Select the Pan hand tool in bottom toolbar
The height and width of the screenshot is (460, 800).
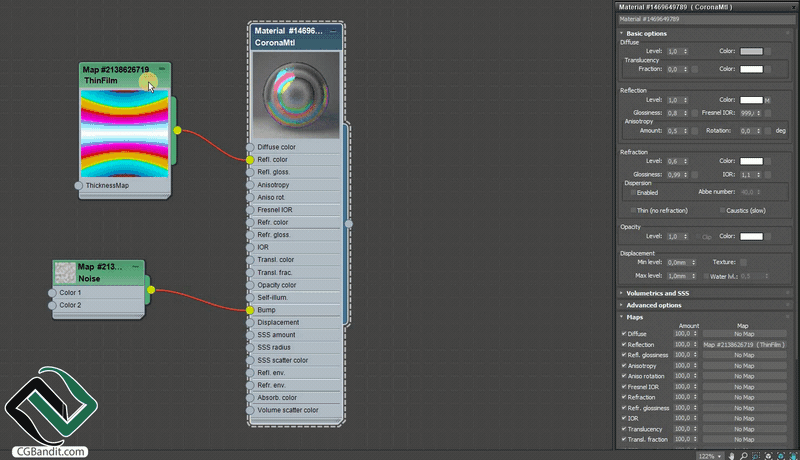tap(732, 456)
